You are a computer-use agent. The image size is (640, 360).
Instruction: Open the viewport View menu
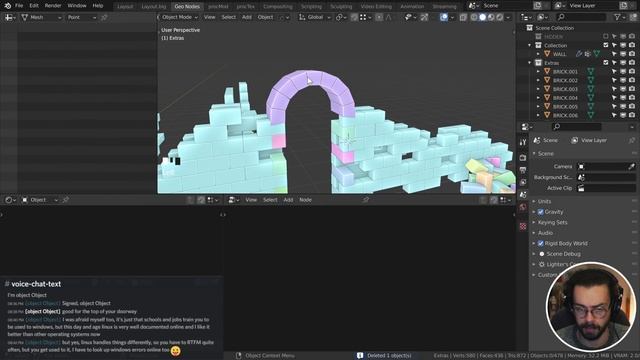click(x=209, y=17)
